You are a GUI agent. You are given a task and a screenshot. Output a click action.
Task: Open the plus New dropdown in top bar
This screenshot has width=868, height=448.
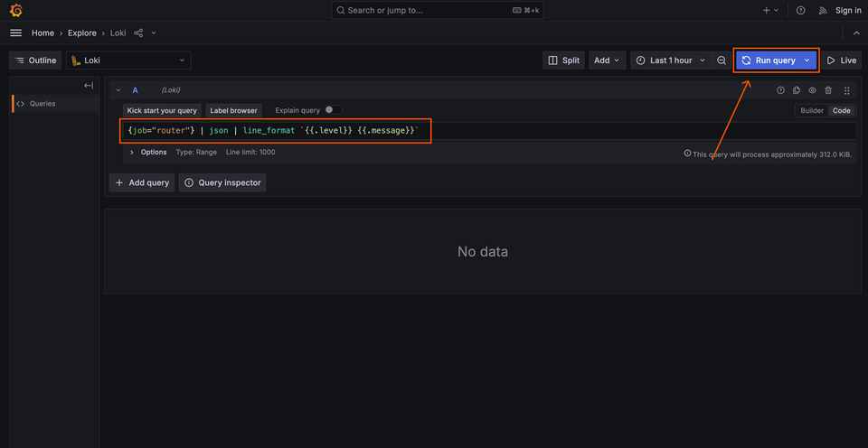tap(770, 11)
